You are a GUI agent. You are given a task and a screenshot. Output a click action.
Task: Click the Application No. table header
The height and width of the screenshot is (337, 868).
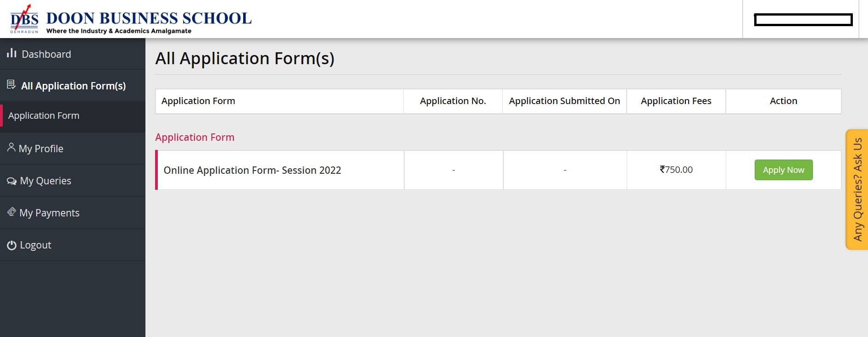pos(452,101)
